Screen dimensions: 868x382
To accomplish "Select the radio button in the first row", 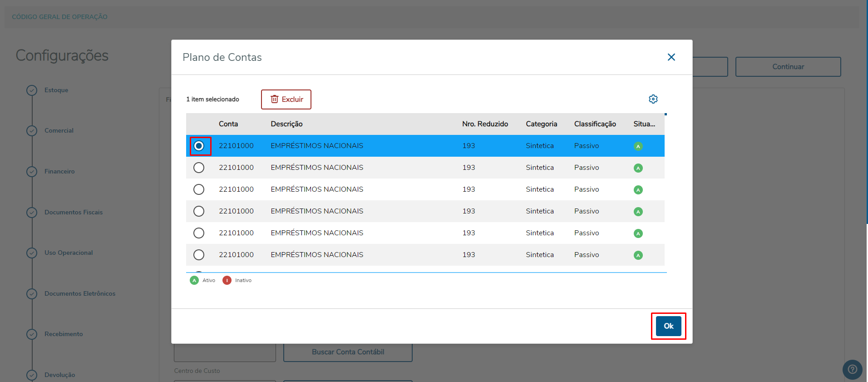I will pyautogui.click(x=199, y=146).
